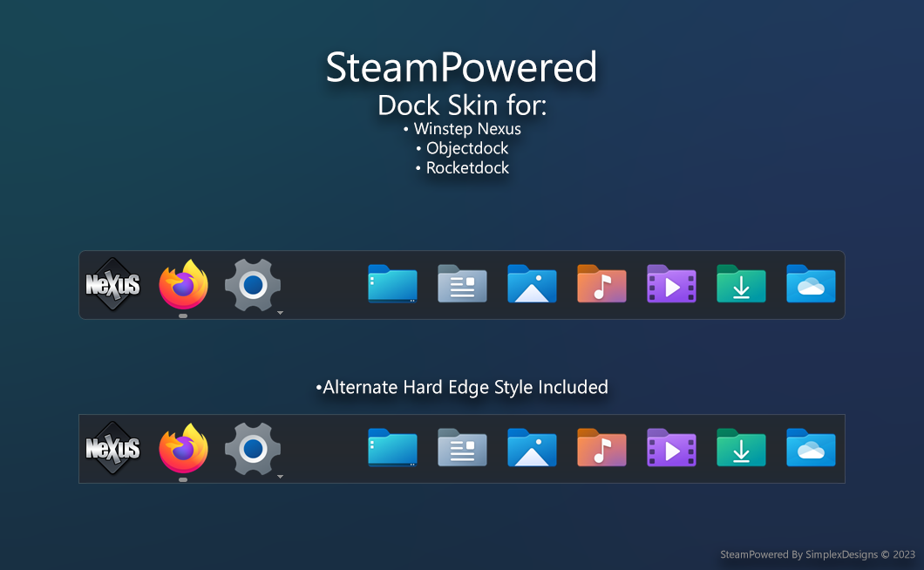This screenshot has height=570, width=924.
Task: Open the Desktop folder in the rounded dock
Action: [x=392, y=284]
